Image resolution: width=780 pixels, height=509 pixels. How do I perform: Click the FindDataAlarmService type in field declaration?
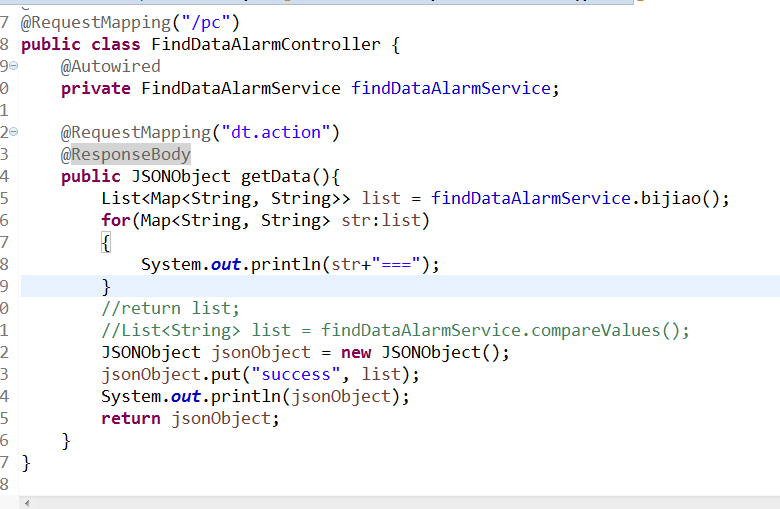[241, 88]
